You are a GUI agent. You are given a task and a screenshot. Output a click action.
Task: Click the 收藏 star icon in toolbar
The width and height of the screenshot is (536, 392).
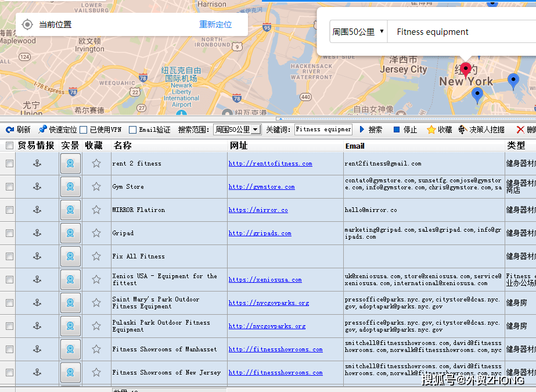pyautogui.click(x=431, y=130)
